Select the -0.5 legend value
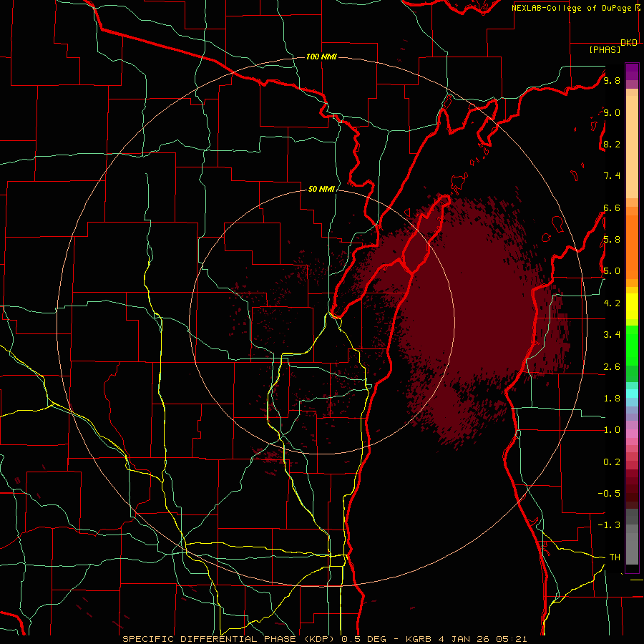The image size is (644, 644). tap(609, 494)
